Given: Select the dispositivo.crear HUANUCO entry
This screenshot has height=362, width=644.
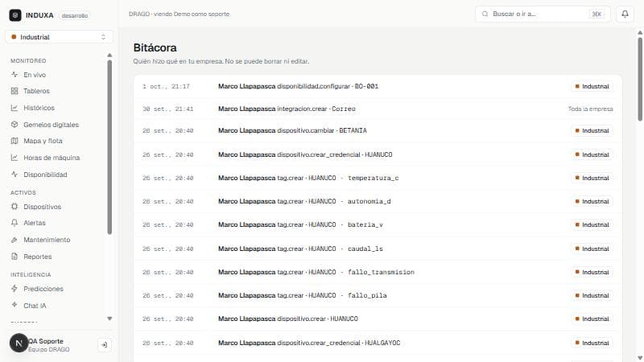Looking at the screenshot, I should click(378, 319).
